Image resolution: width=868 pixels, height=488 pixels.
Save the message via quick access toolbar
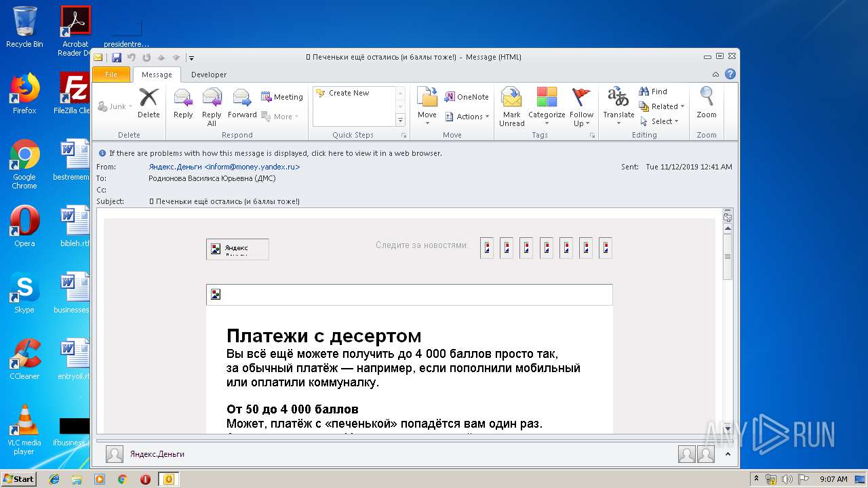pos(117,58)
